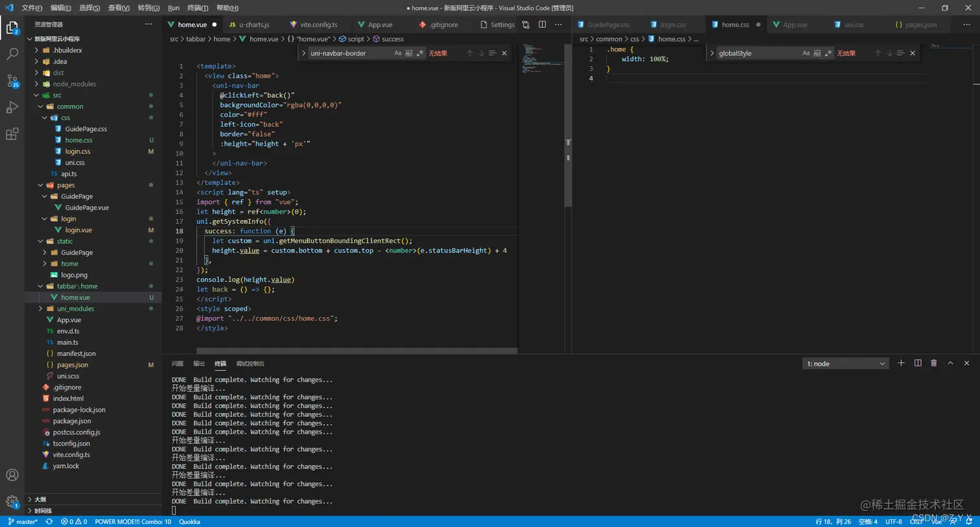The width and height of the screenshot is (980, 527).
Task: Toggle match whole word in left find box
Action: pos(409,53)
